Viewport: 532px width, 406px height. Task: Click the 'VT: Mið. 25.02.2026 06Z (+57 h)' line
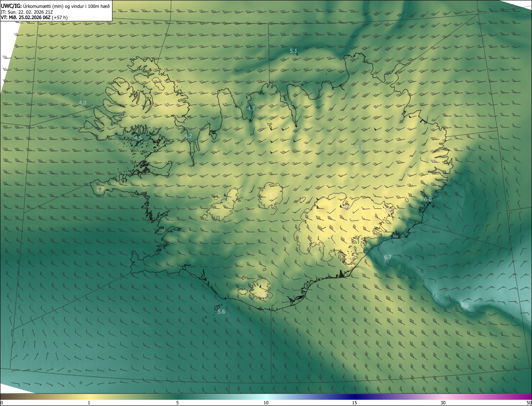pyautogui.click(x=35, y=17)
